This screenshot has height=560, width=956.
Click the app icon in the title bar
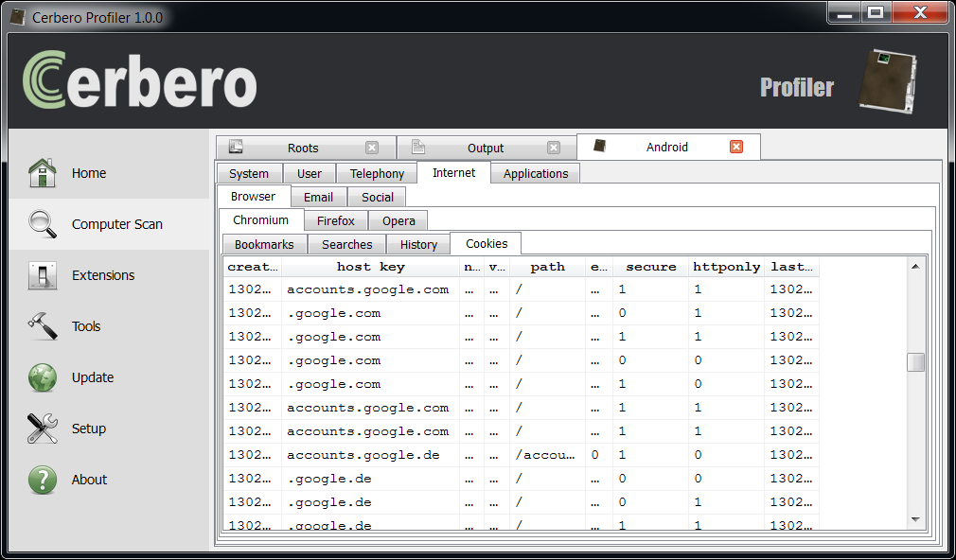point(18,17)
